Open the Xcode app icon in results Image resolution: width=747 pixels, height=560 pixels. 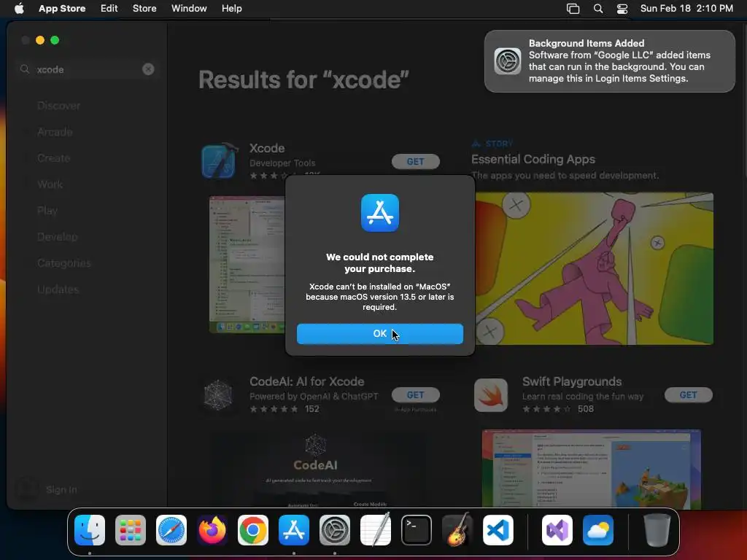(x=219, y=160)
